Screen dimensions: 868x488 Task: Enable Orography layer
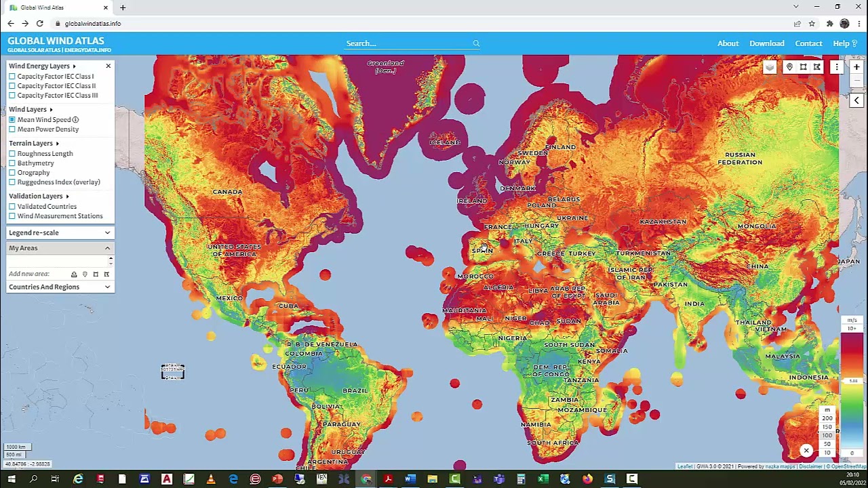(12, 173)
